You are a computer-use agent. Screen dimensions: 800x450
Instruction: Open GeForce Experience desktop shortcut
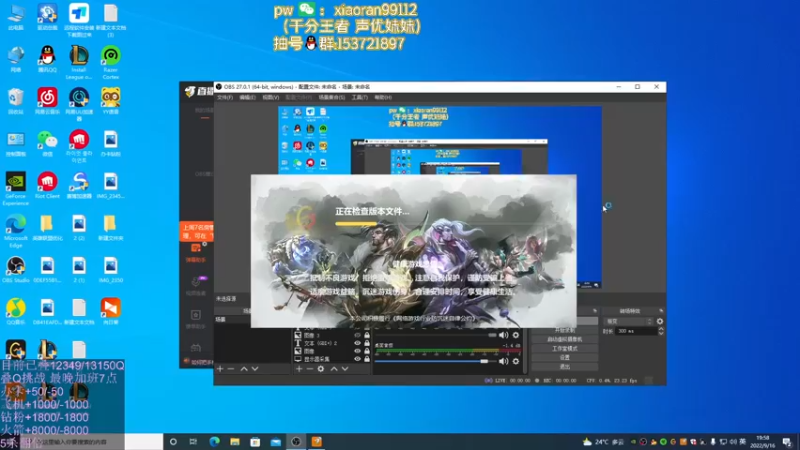point(16,189)
